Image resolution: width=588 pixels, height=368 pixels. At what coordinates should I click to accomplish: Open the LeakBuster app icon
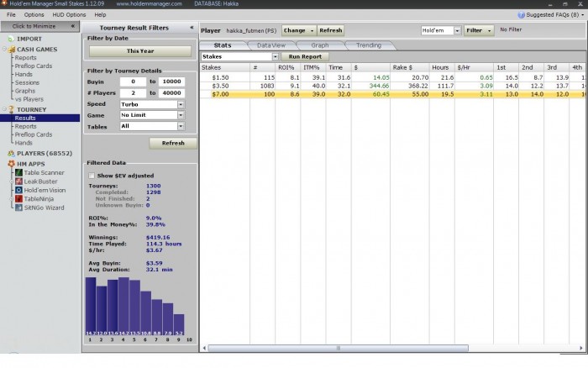coord(18,181)
